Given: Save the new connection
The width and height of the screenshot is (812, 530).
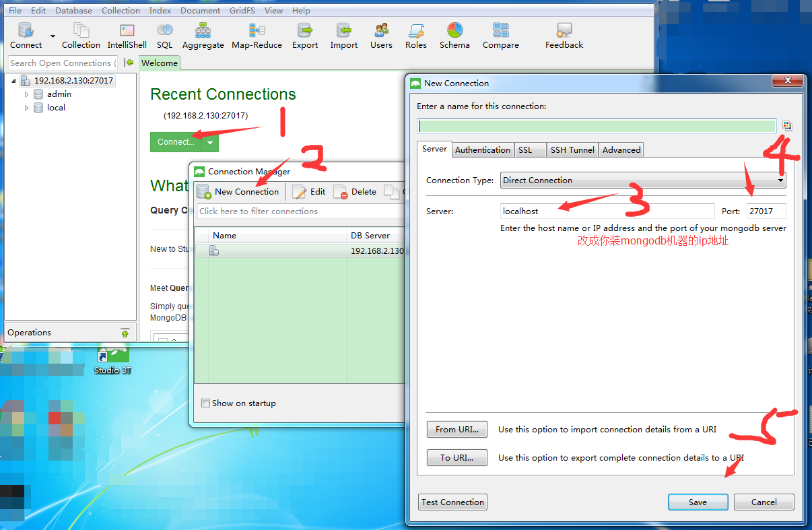Looking at the screenshot, I should [x=698, y=502].
